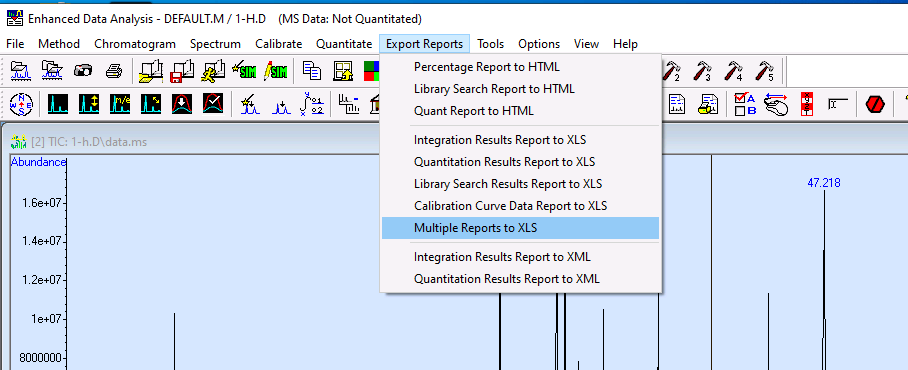
Task: Click the mouse with arrows icon
Action: (776, 104)
